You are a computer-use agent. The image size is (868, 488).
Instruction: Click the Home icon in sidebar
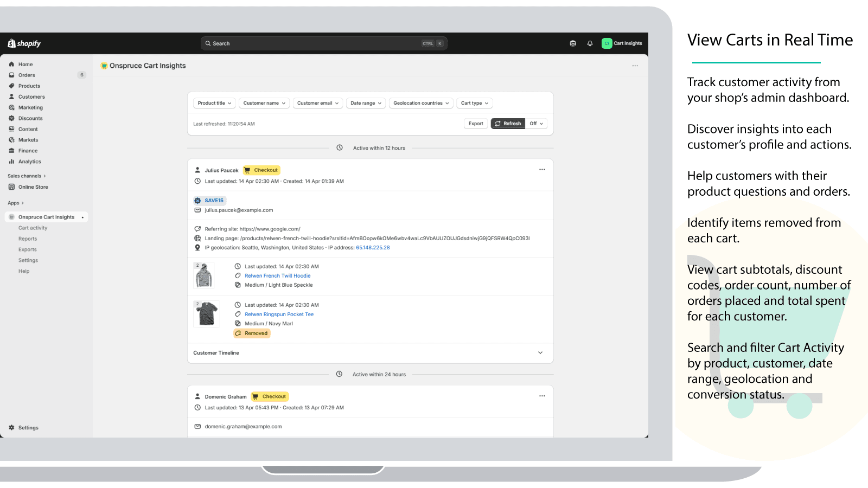(x=11, y=64)
